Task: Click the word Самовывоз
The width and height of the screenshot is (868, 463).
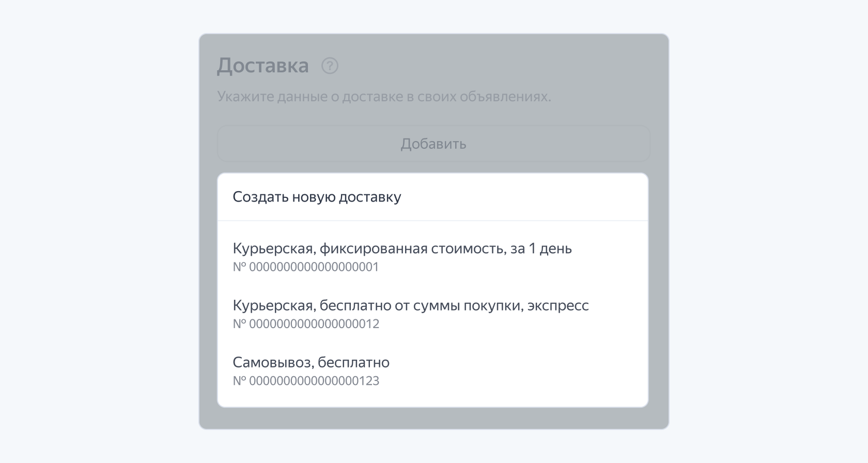Action: 272,362
